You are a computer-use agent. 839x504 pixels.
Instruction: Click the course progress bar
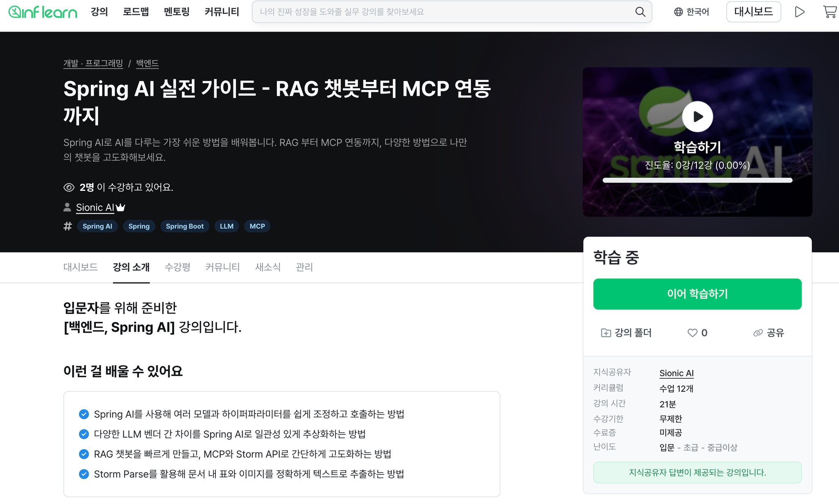pyautogui.click(x=697, y=180)
